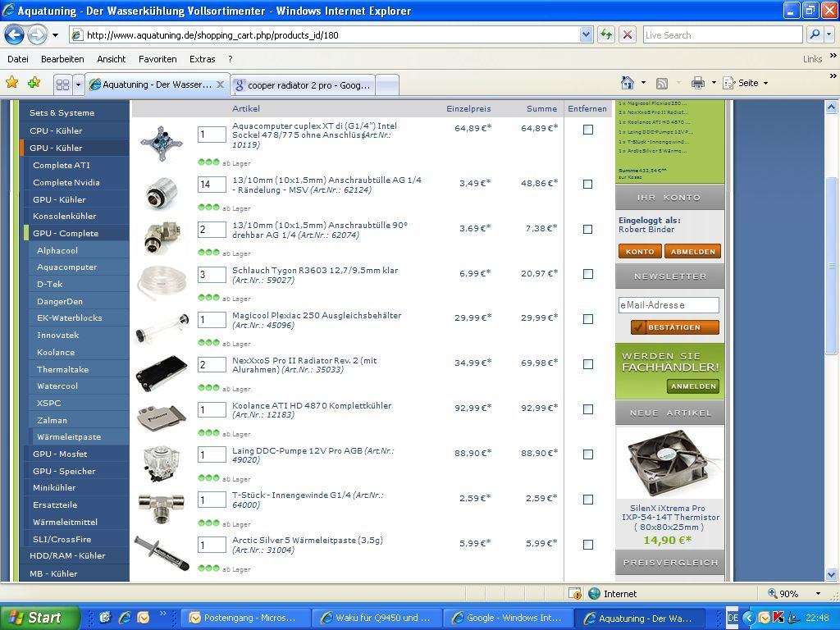Check Entfernen box for Aquacomputer cuplex XT
The image size is (840, 630).
click(587, 129)
